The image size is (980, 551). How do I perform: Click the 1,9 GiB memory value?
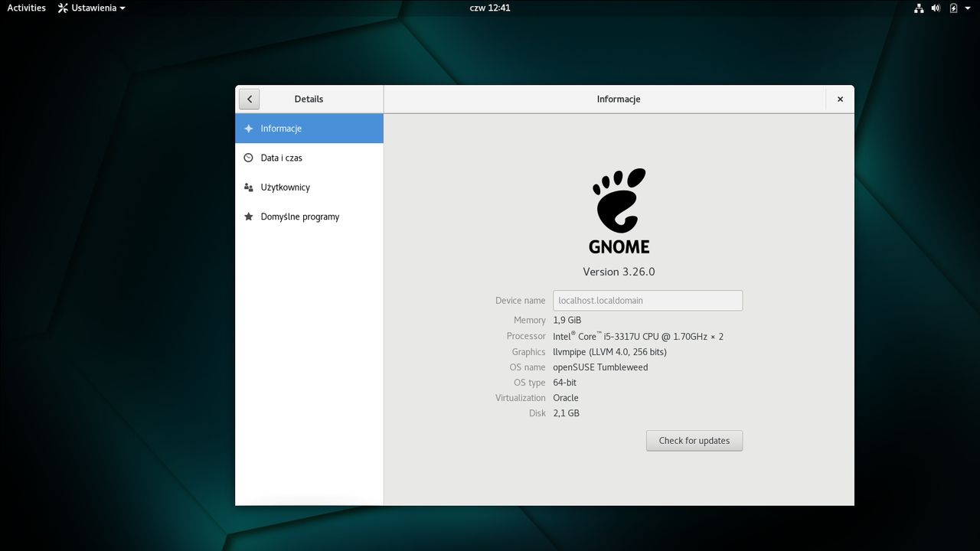pyautogui.click(x=567, y=320)
